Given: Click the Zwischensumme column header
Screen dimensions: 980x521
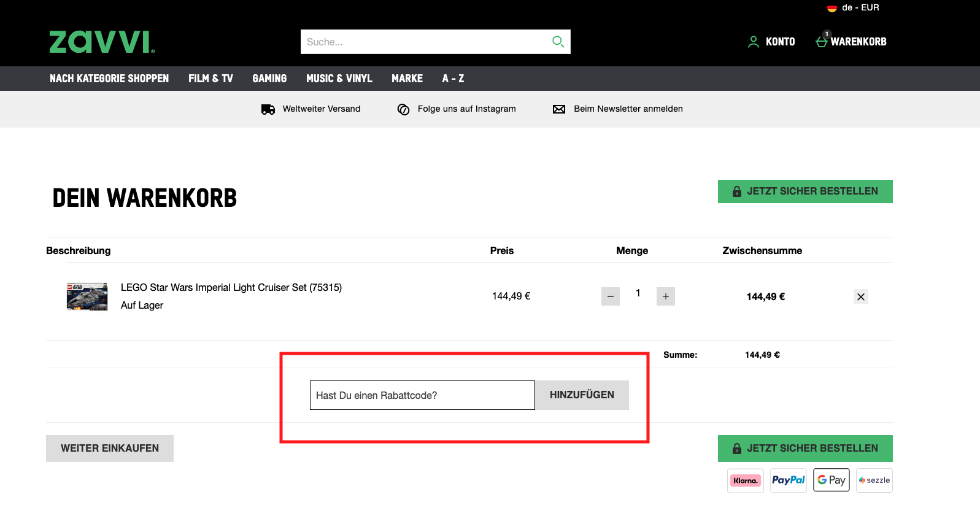Looking at the screenshot, I should click(x=762, y=250).
